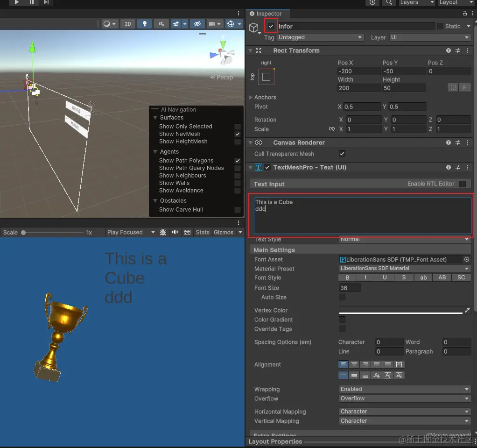Enable Show Walls checkbox
This screenshot has height=448, width=477.
point(238,183)
